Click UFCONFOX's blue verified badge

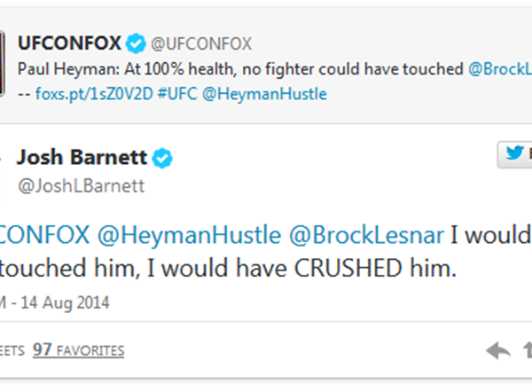pyautogui.click(x=134, y=43)
